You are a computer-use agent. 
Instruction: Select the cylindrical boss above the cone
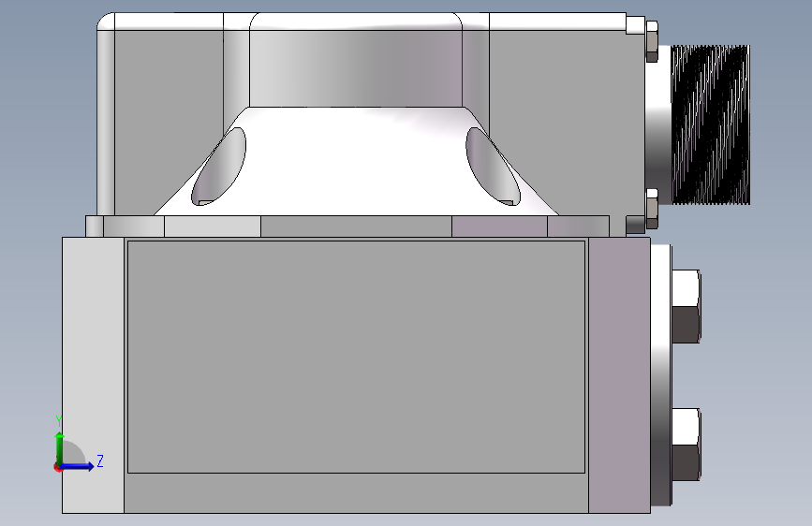click(x=356, y=68)
